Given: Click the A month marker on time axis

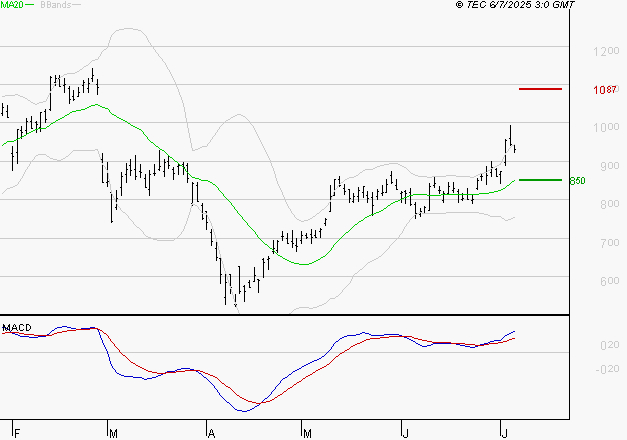Looking at the screenshot, I should (x=212, y=433).
